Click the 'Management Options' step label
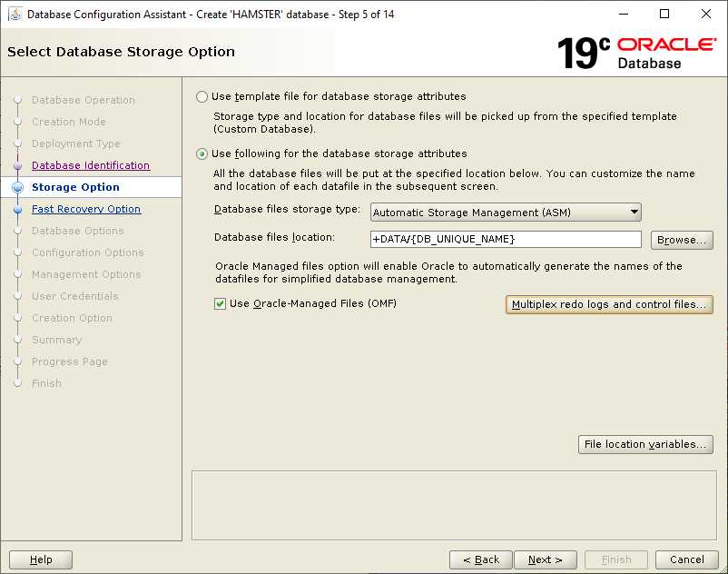Viewport: 728px width, 574px height. (x=86, y=274)
